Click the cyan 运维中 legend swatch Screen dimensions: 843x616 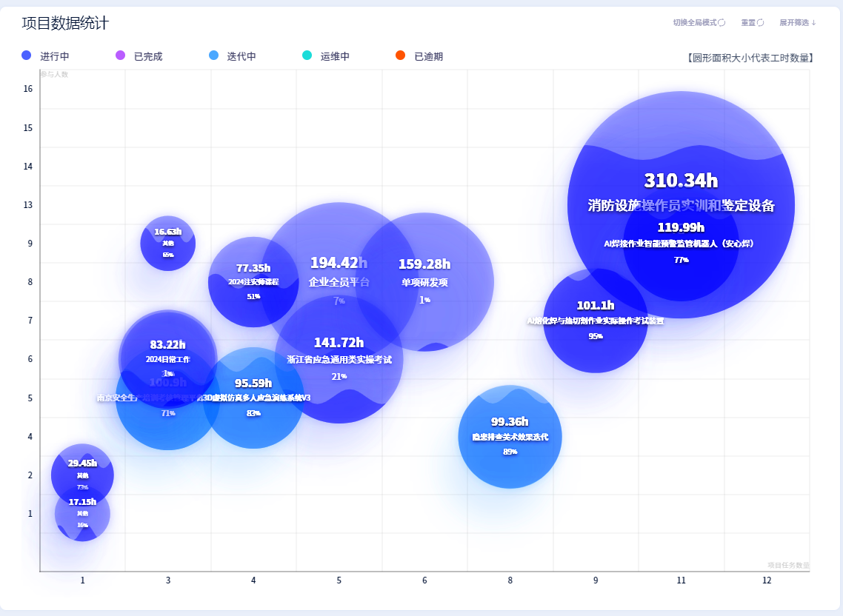click(x=307, y=56)
